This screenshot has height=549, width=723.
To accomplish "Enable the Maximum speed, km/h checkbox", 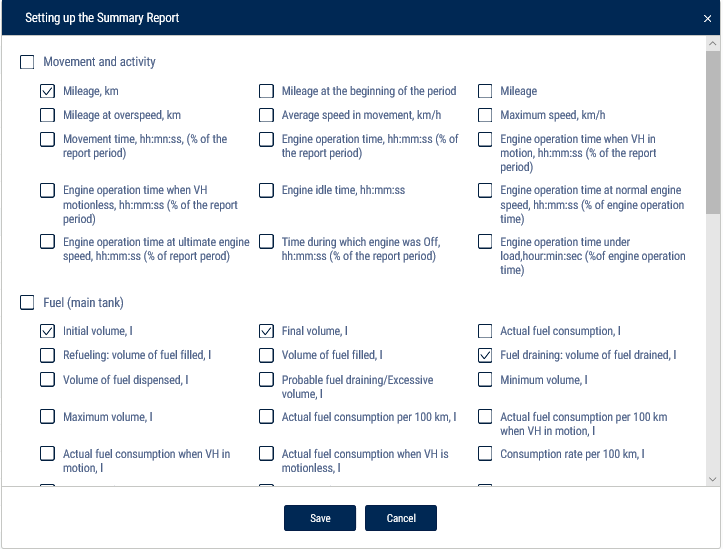I will [x=485, y=115].
